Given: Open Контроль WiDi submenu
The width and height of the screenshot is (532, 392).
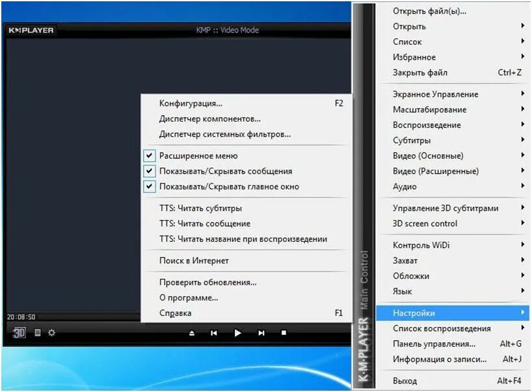Looking at the screenshot, I should [453, 245].
